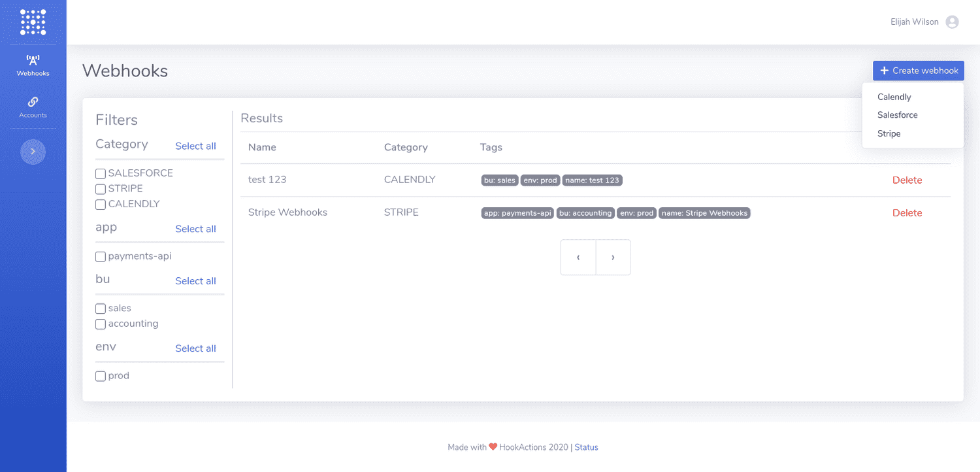Open the Accounts link icon in sidebar
Viewport: 980px width, 472px height.
pyautogui.click(x=33, y=102)
